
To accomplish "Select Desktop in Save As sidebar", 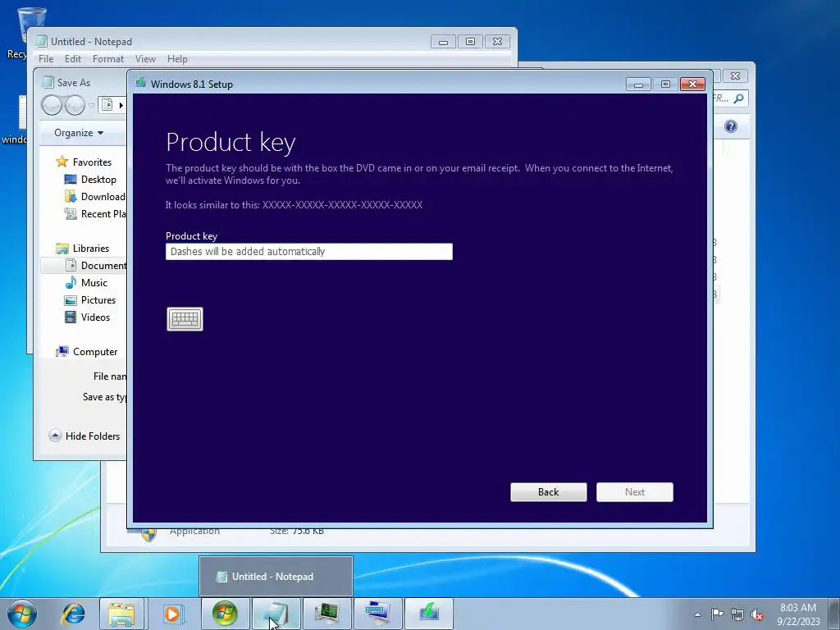I will coord(90,180).
